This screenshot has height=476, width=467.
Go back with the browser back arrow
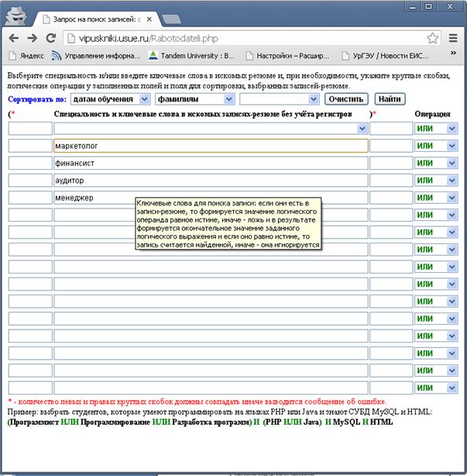(x=14, y=38)
